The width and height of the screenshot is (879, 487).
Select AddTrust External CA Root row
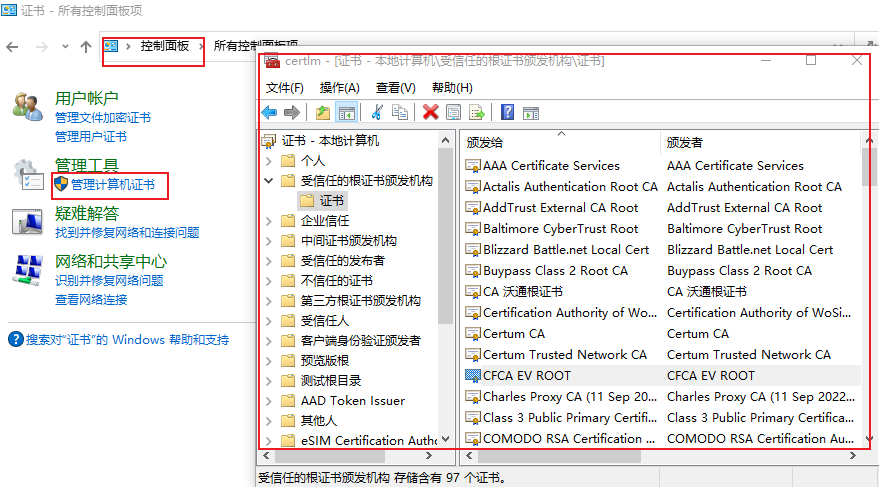(x=662, y=208)
